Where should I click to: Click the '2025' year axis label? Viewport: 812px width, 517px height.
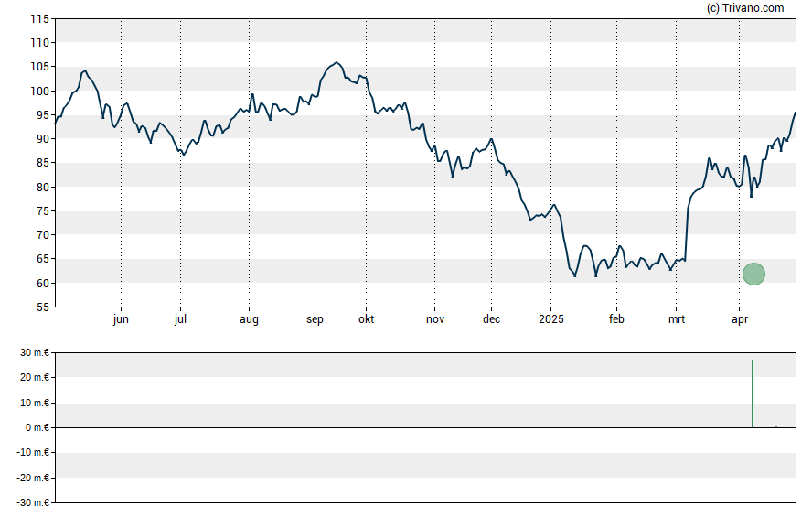(x=551, y=319)
